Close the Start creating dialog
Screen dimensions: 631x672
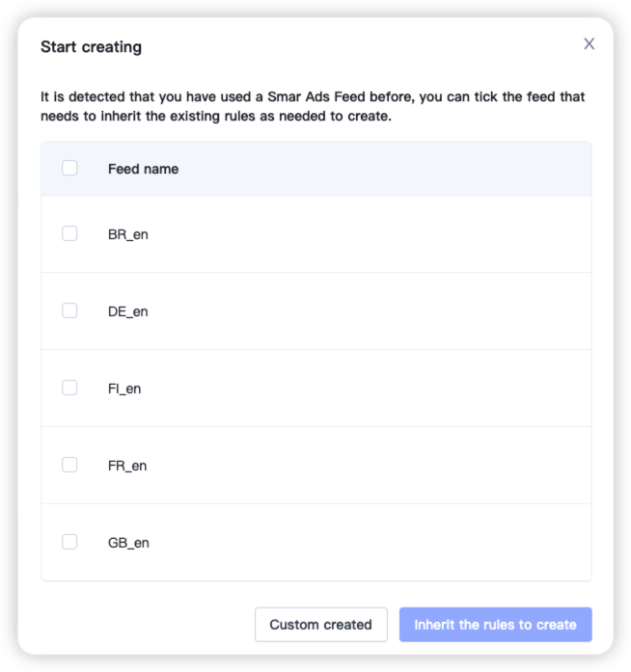[x=589, y=43]
